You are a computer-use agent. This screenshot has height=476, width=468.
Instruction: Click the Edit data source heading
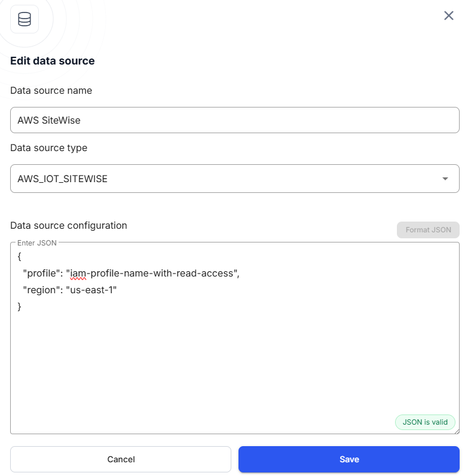coord(53,61)
